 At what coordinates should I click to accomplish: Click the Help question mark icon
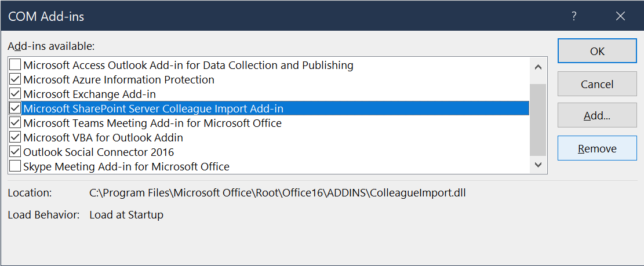pyautogui.click(x=574, y=16)
